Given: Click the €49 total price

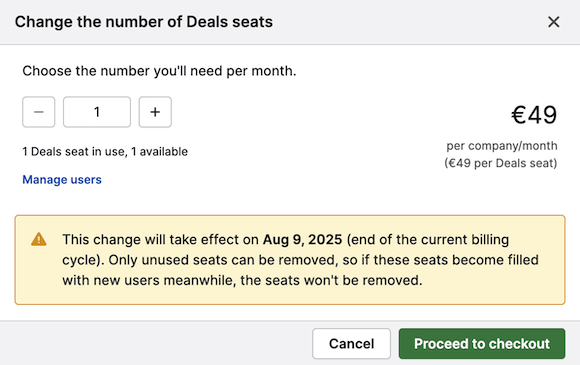Looking at the screenshot, I should pos(534,115).
